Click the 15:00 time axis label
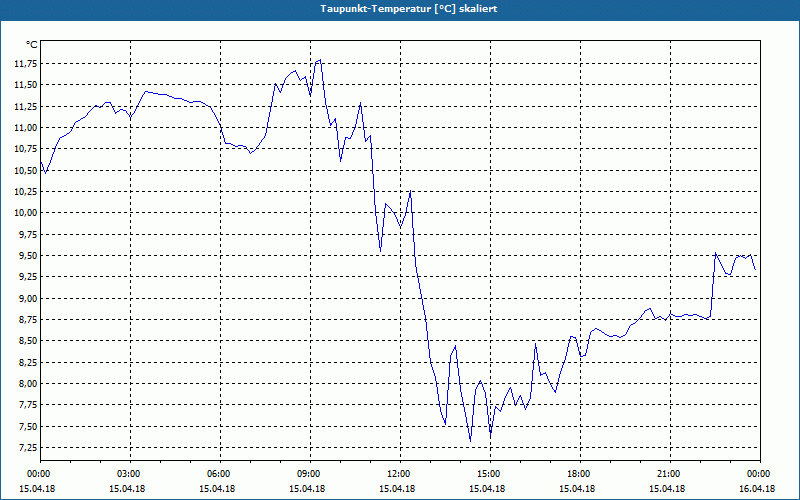800x500 pixels. coord(491,474)
